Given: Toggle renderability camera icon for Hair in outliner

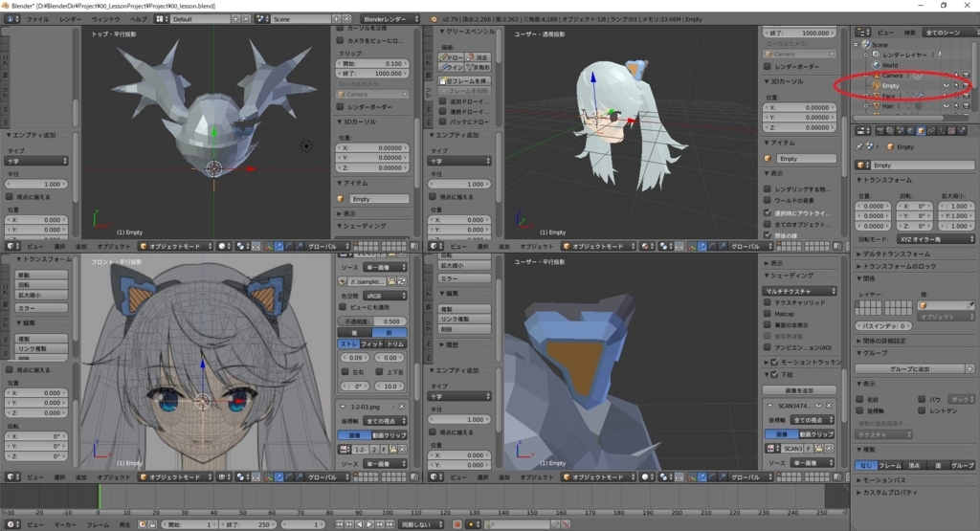Looking at the screenshot, I should coord(967,105).
